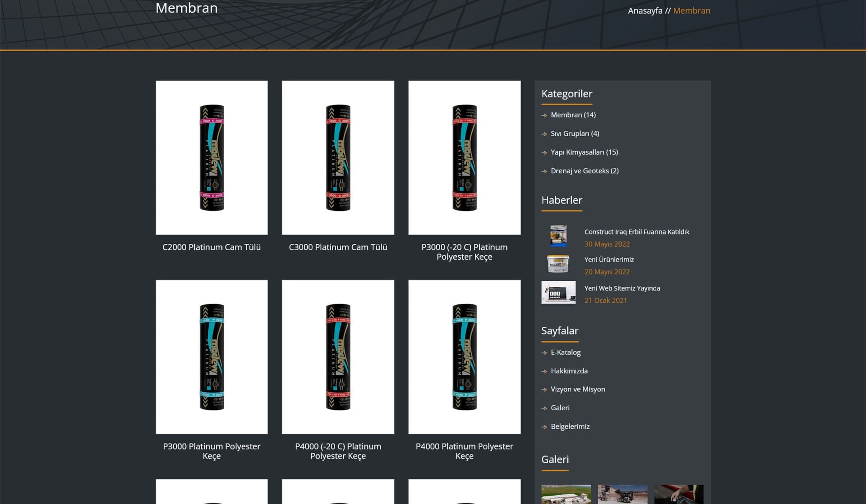This screenshot has width=866, height=504.
Task: Click the C2000 Platinum Cam Tülü title
Action: (212, 247)
